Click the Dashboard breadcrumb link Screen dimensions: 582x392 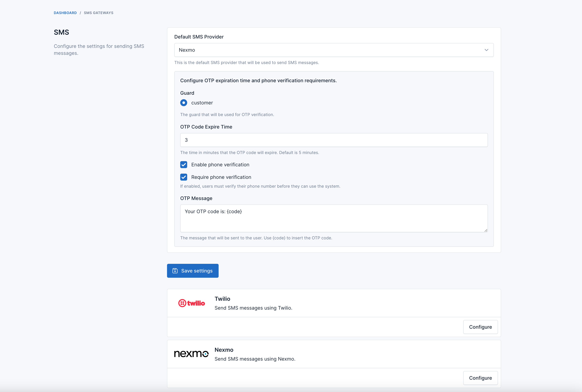coord(65,13)
